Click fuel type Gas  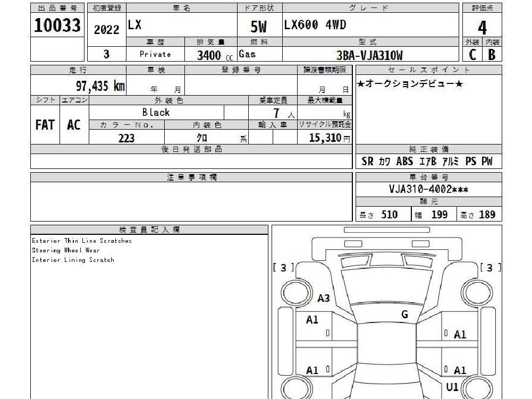[x=247, y=54]
